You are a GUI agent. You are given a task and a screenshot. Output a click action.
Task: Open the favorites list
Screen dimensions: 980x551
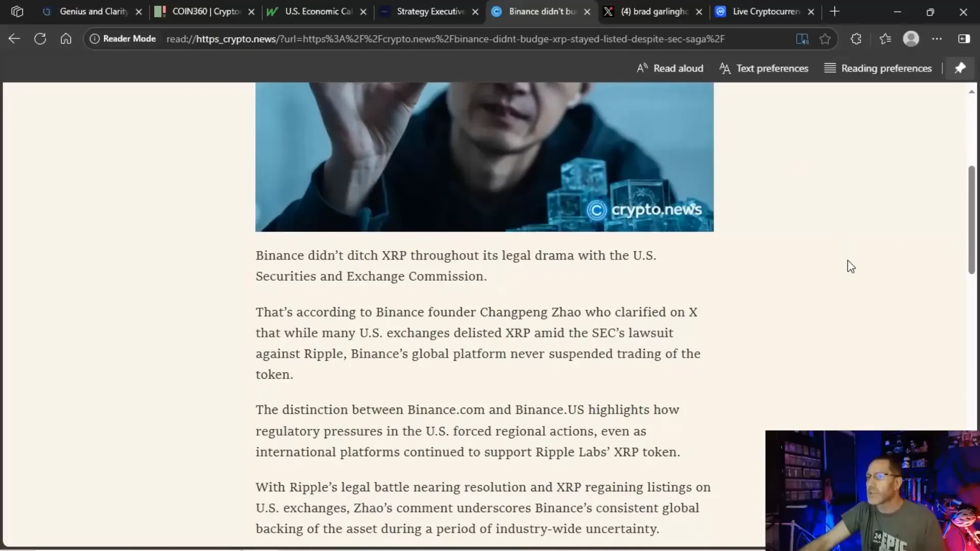(x=885, y=39)
